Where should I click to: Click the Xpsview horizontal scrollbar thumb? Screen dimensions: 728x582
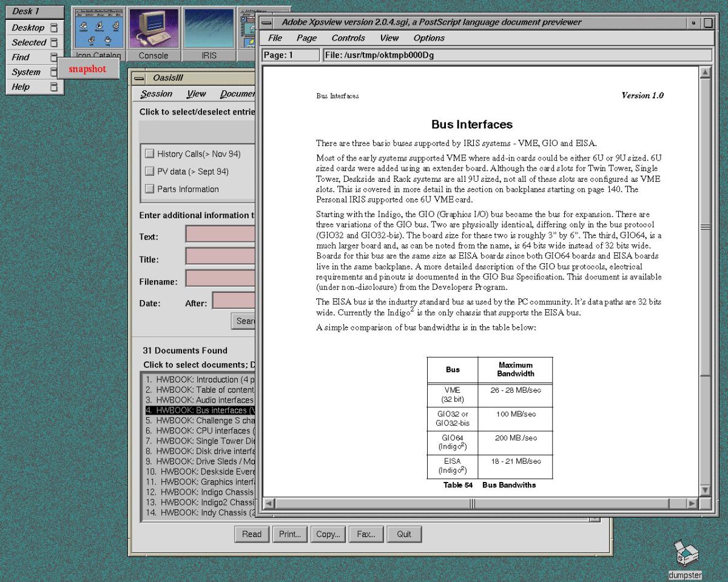(x=472, y=503)
